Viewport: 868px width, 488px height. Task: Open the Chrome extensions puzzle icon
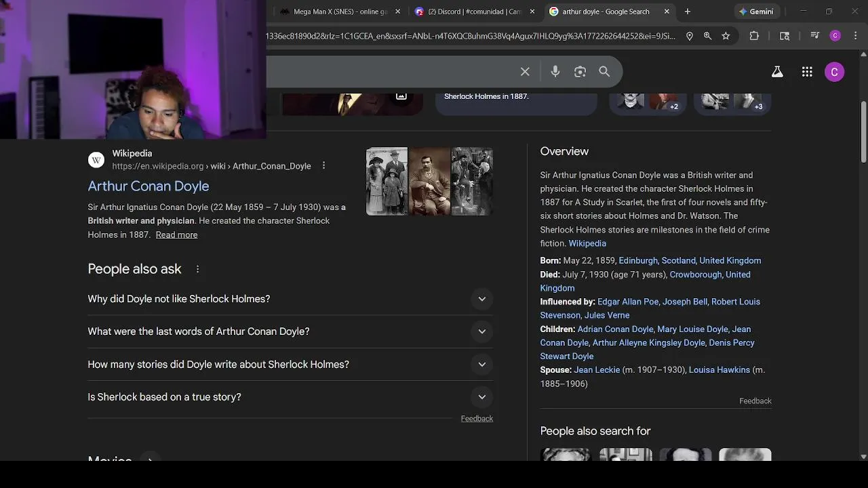pyautogui.click(x=754, y=36)
